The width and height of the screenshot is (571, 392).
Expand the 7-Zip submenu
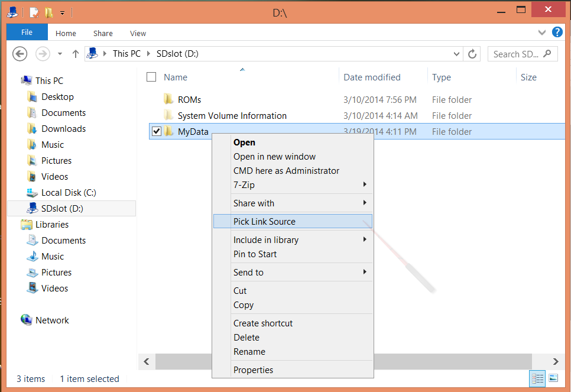365,184
